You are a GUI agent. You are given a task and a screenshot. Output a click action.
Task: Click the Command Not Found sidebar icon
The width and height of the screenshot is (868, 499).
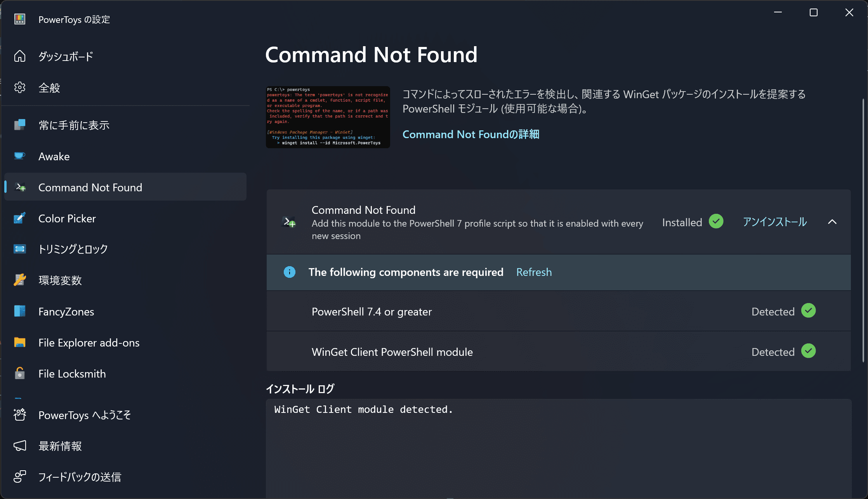pyautogui.click(x=20, y=187)
